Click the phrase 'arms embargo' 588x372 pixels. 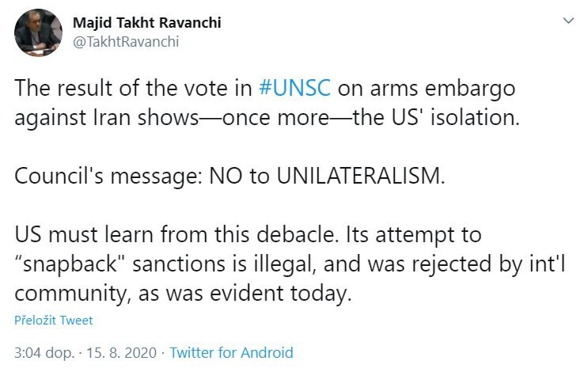click(442, 89)
